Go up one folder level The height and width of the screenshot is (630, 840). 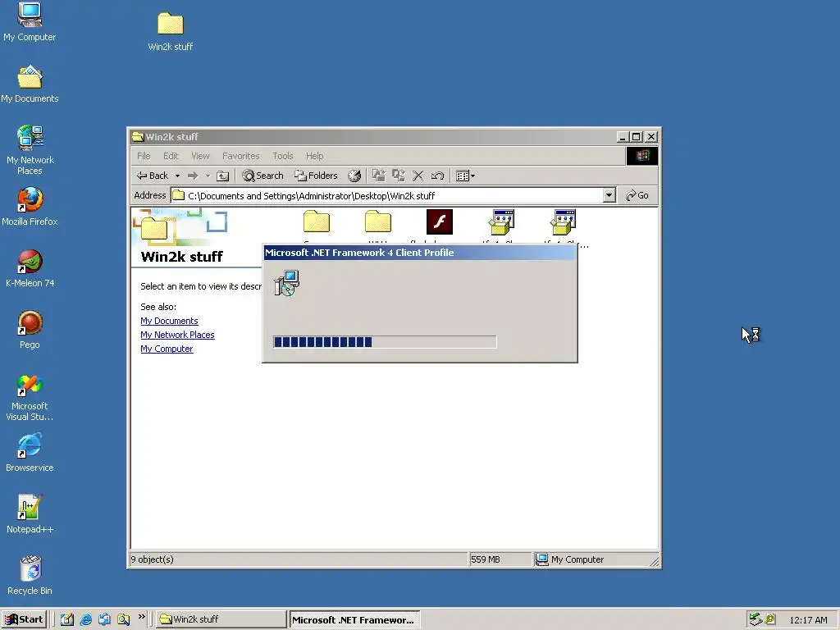point(223,176)
